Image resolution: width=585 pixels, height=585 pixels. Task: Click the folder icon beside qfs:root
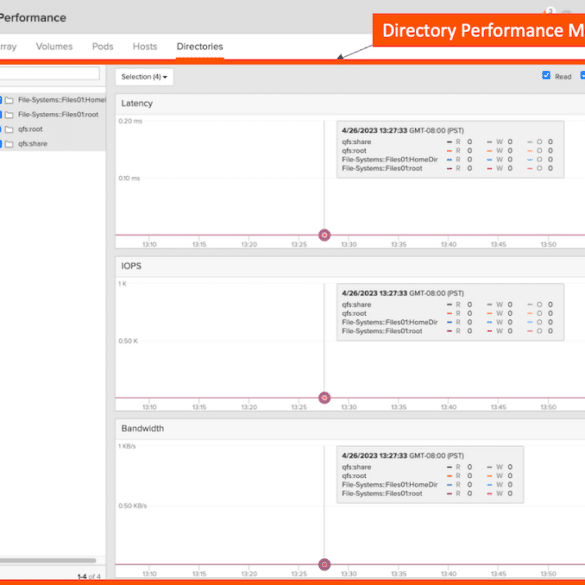9,129
